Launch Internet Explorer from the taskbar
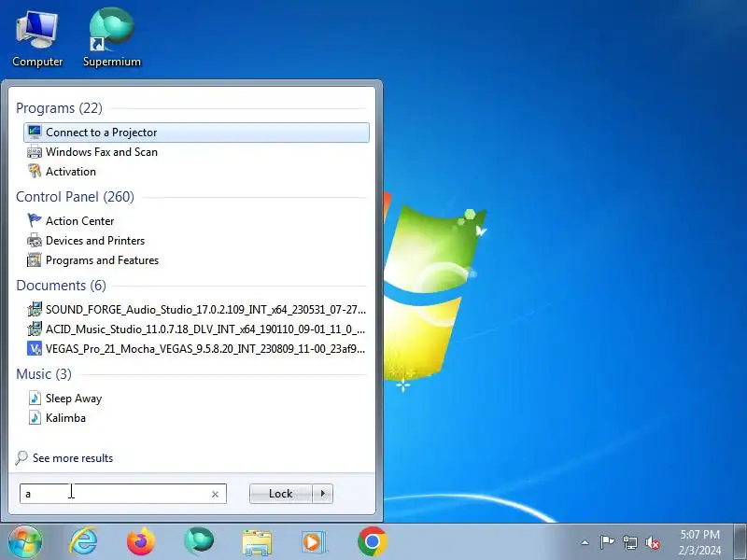Viewport: 747px width, 560px height. tap(84, 542)
